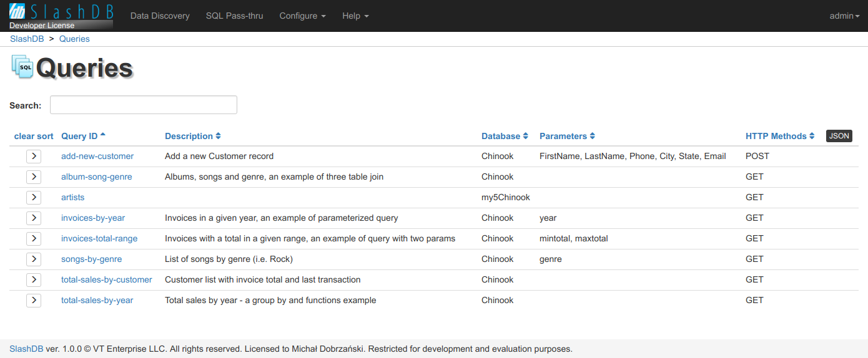Sort the table by Description column
This screenshot has width=868, height=358.
[192, 136]
